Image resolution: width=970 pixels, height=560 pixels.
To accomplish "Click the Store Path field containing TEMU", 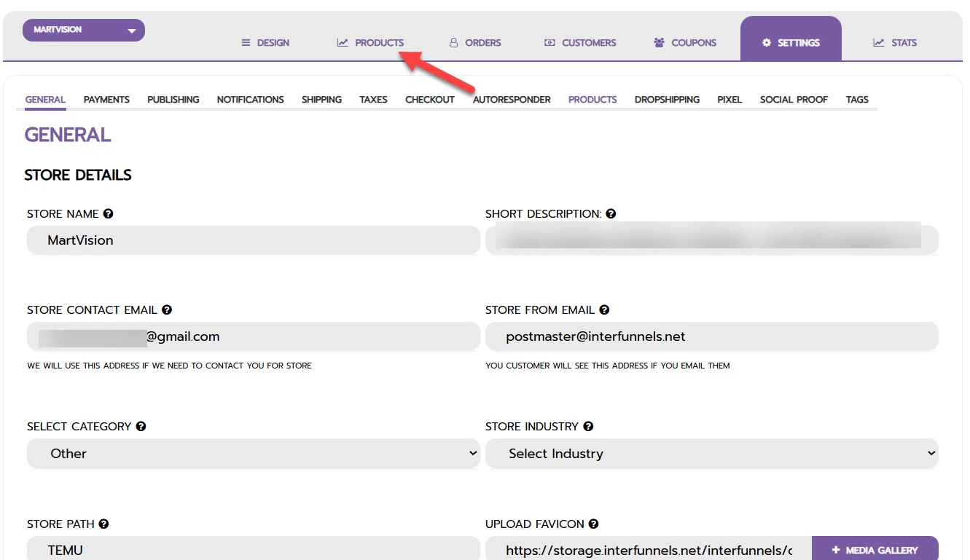I will tap(254, 548).
